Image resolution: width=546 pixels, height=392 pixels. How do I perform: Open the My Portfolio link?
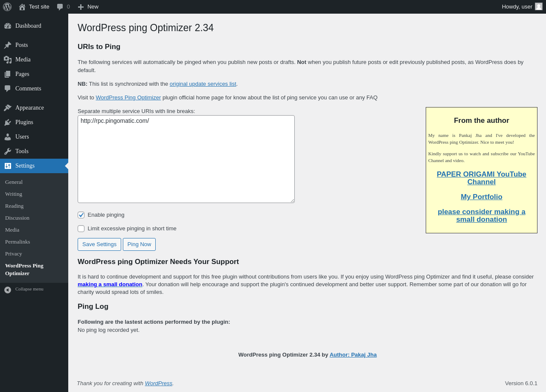pos(482,197)
